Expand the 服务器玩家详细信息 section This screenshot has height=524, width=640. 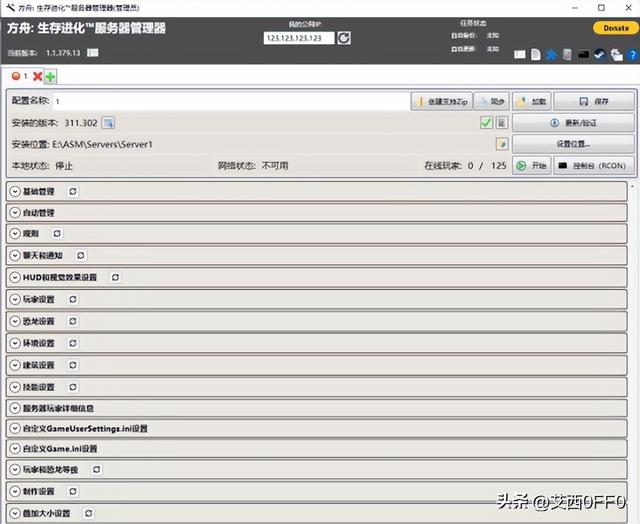[x=15, y=407]
